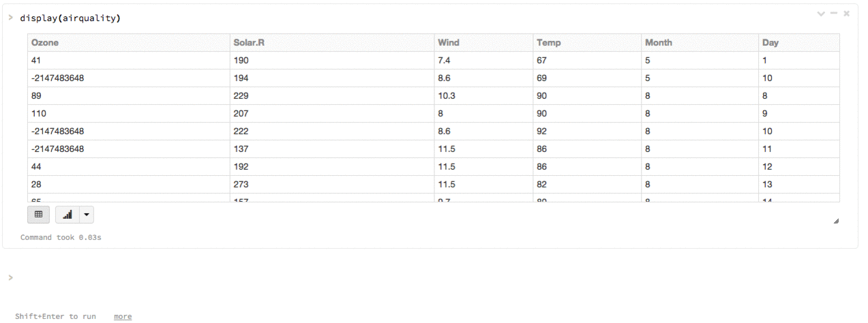Click the results resize handle
Viewport: 868px width, 323px height.
[x=836, y=221]
